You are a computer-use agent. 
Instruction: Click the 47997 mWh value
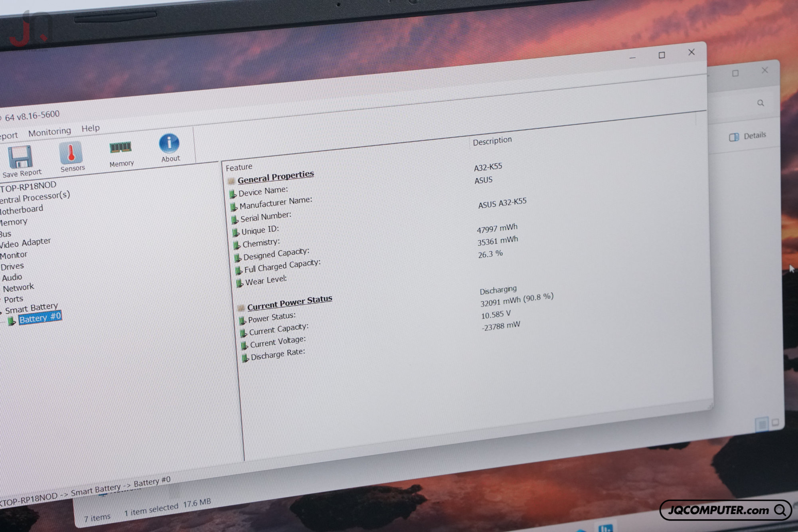(x=497, y=228)
